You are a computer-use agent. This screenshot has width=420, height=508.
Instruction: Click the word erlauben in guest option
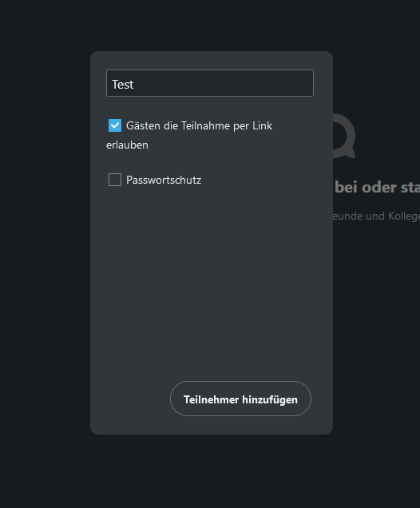pos(127,145)
